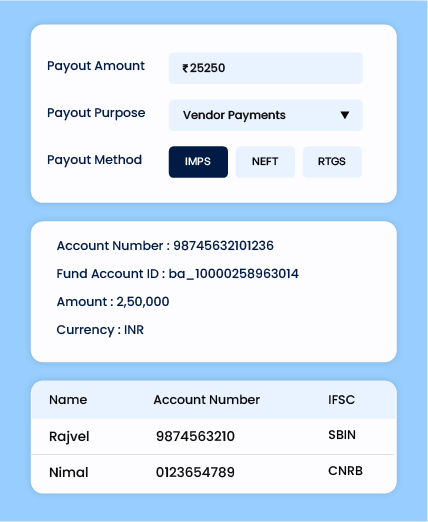428x522 pixels.
Task: Select NEFT payout method
Action: pos(265,162)
